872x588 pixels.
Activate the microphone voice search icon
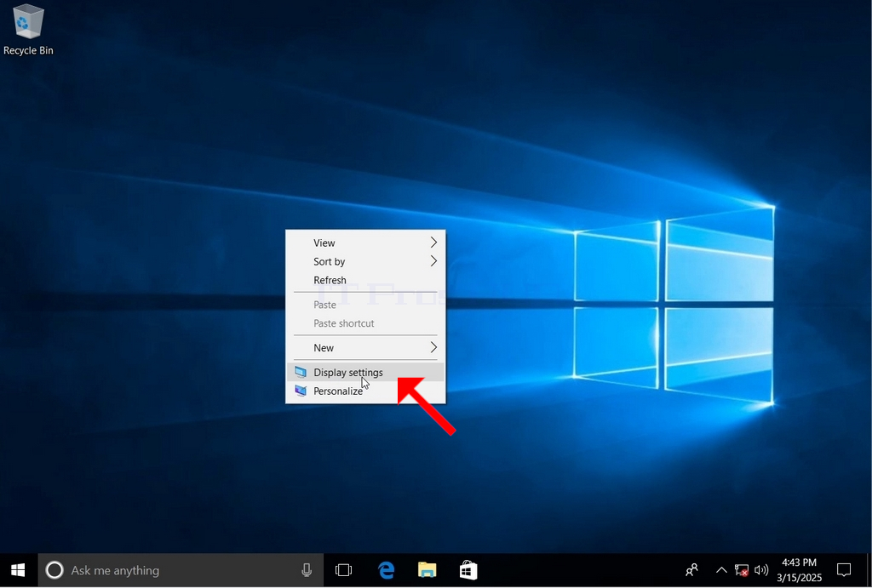pos(307,570)
